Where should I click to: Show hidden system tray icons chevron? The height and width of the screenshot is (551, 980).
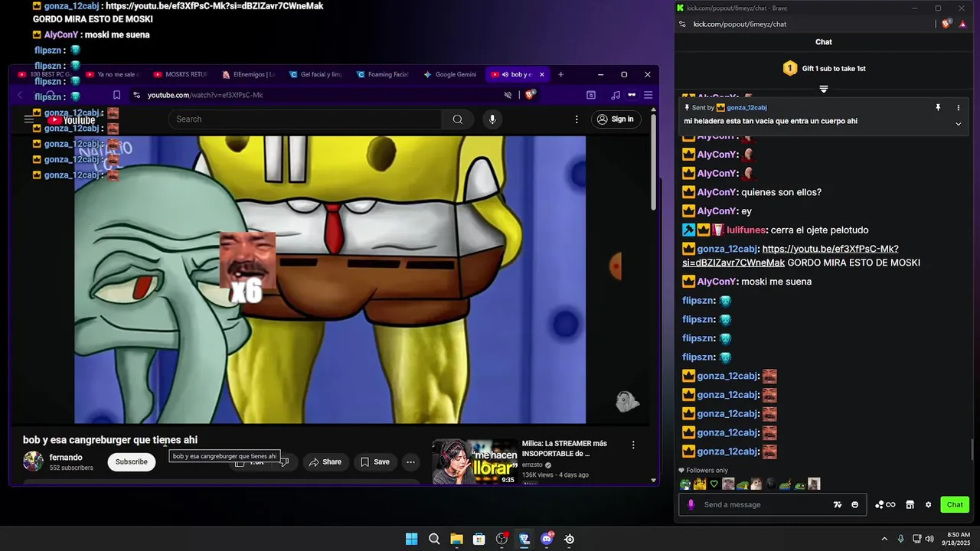click(x=884, y=539)
